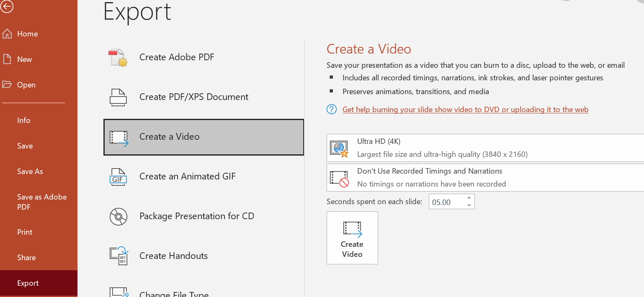Screen dimensions: 644x297
Task: Open the Don't Use Recorded Timings dropdown
Action: coord(485,177)
